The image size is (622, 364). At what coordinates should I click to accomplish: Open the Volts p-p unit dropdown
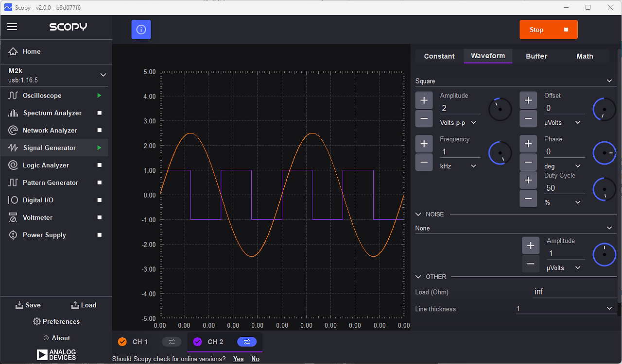[458, 123]
